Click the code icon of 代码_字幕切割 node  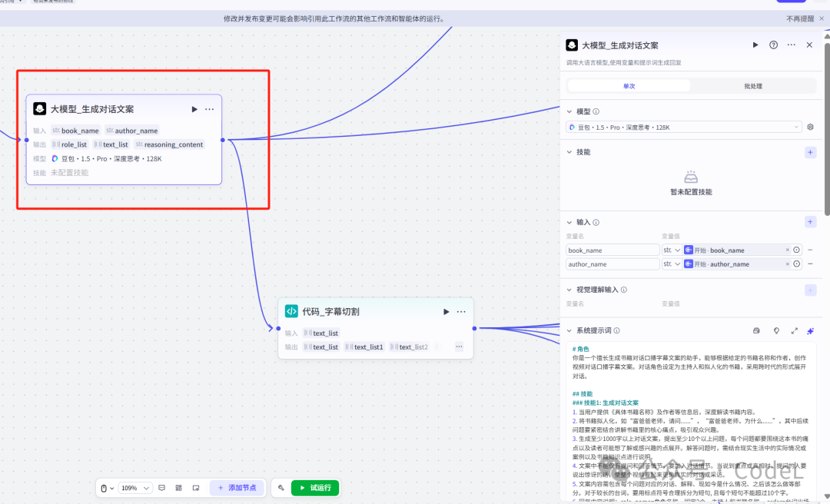[x=292, y=311]
